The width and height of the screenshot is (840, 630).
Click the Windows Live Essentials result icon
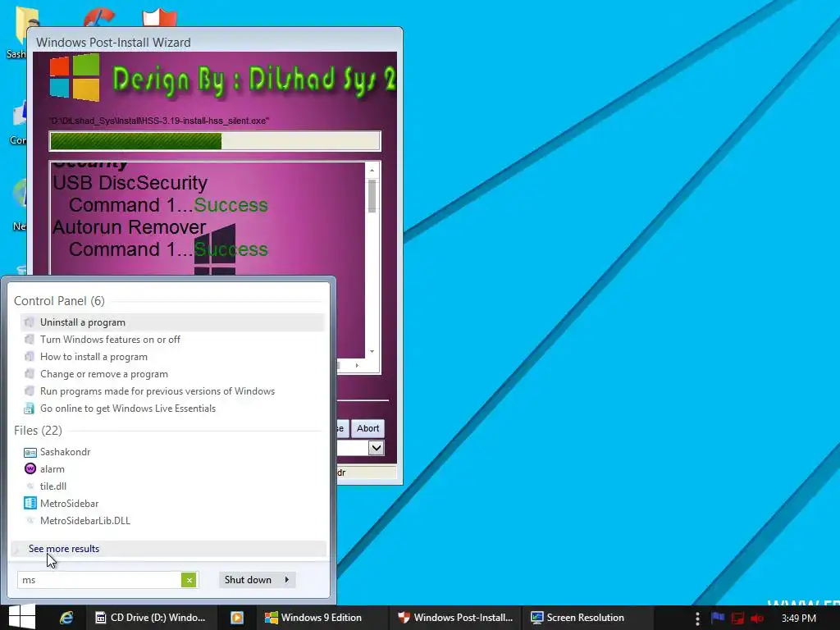point(30,409)
